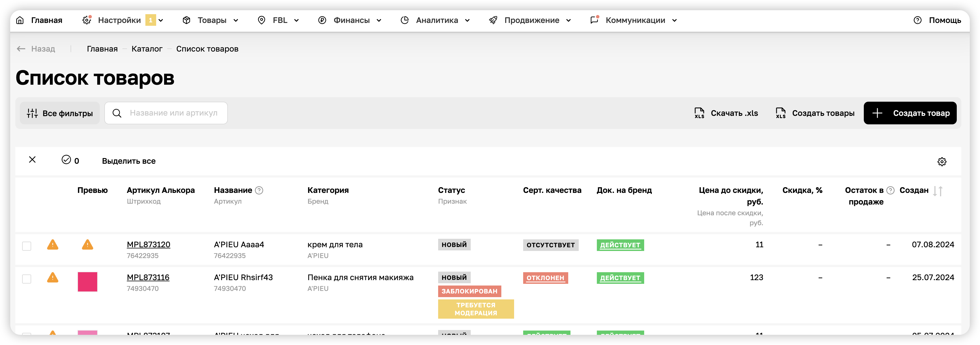Viewport: 980px width, 345px height.
Task: Click the rocket icon beside Продвижение
Action: [493, 20]
